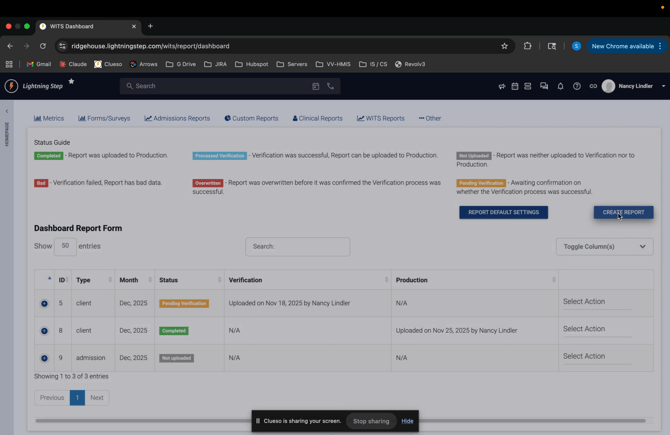Click the link chain icon in header
This screenshot has width=670, height=435.
(x=593, y=86)
